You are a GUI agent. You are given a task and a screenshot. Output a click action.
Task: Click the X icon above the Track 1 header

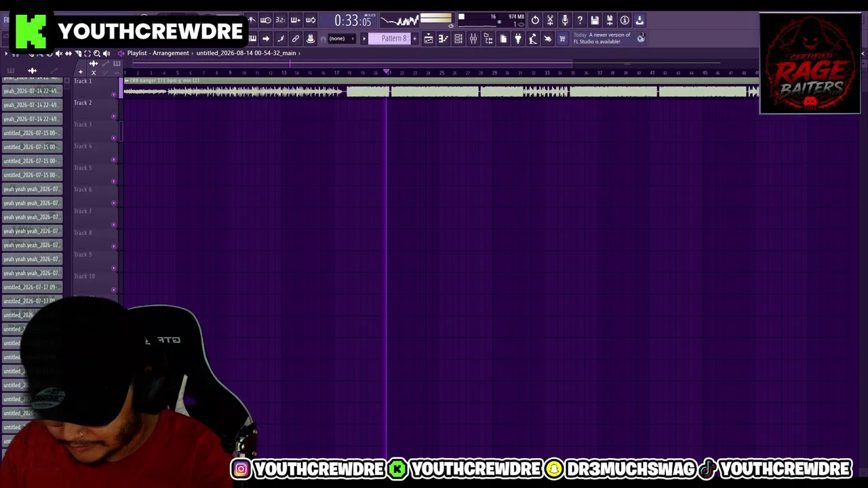(94, 73)
